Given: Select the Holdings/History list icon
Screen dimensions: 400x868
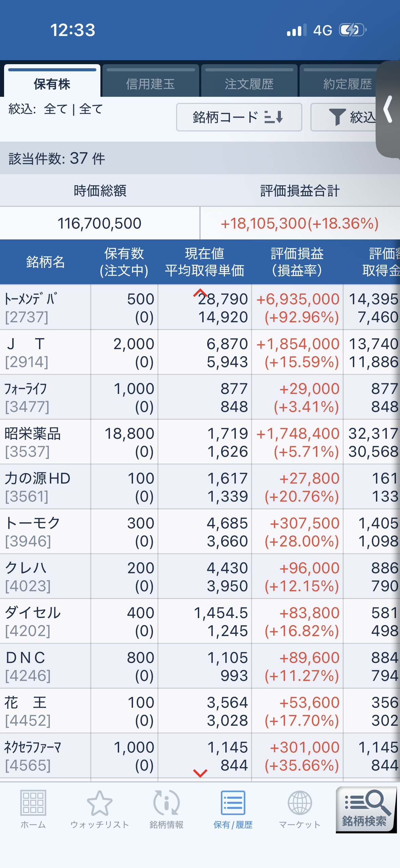Looking at the screenshot, I should (x=233, y=802).
